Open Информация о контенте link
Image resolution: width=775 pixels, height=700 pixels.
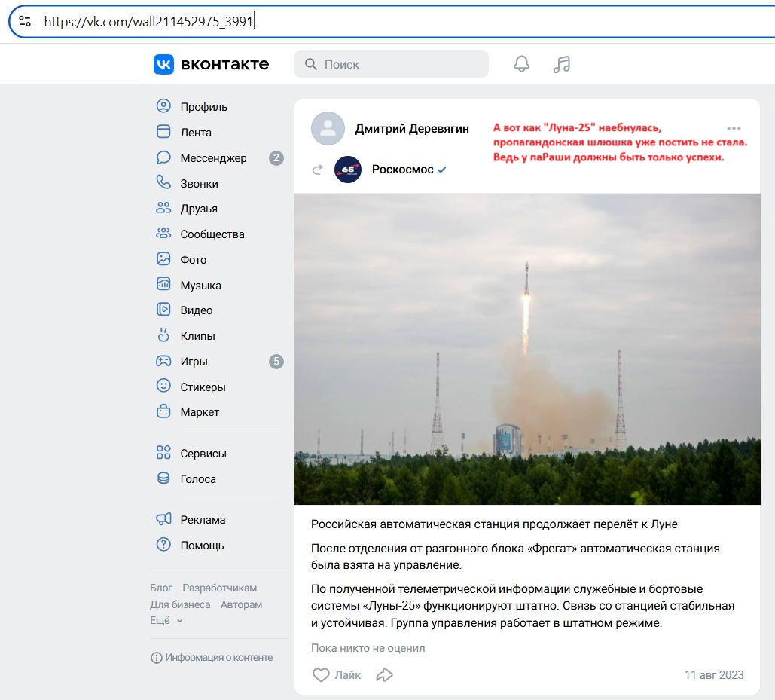coord(219,658)
